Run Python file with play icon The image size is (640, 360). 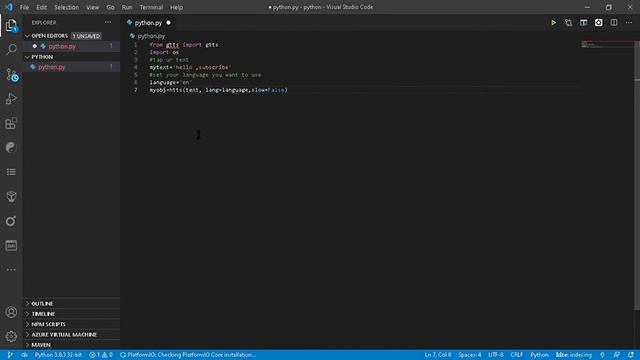tap(553, 23)
